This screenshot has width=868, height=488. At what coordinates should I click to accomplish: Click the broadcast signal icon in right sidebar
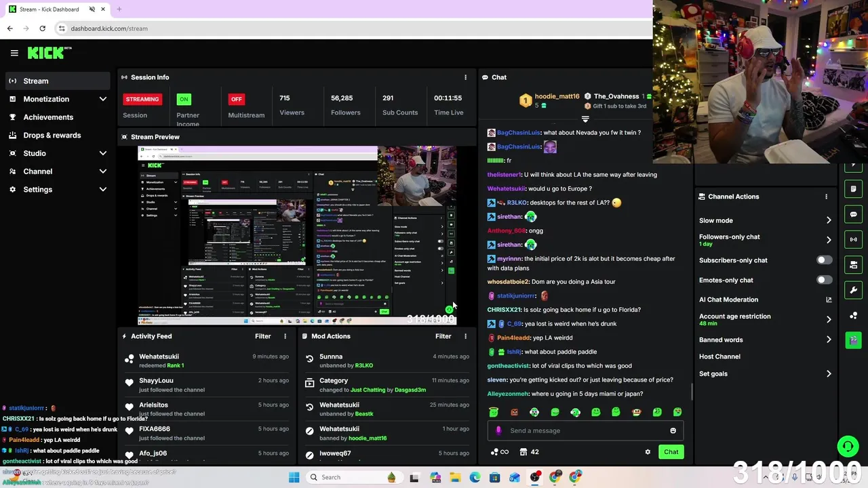pyautogui.click(x=853, y=239)
